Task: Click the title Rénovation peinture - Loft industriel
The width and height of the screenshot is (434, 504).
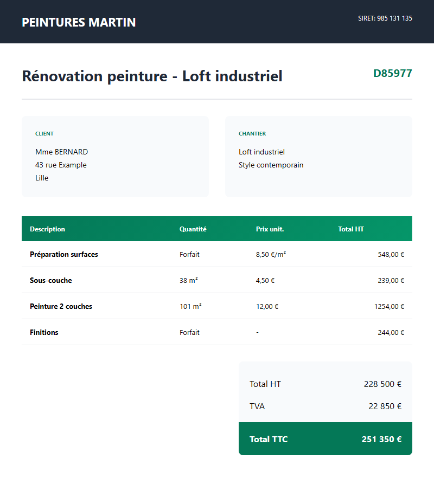Action: pyautogui.click(x=152, y=76)
